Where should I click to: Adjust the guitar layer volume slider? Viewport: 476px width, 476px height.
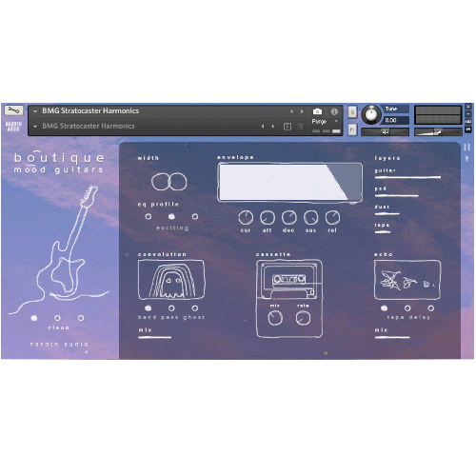[407, 177]
